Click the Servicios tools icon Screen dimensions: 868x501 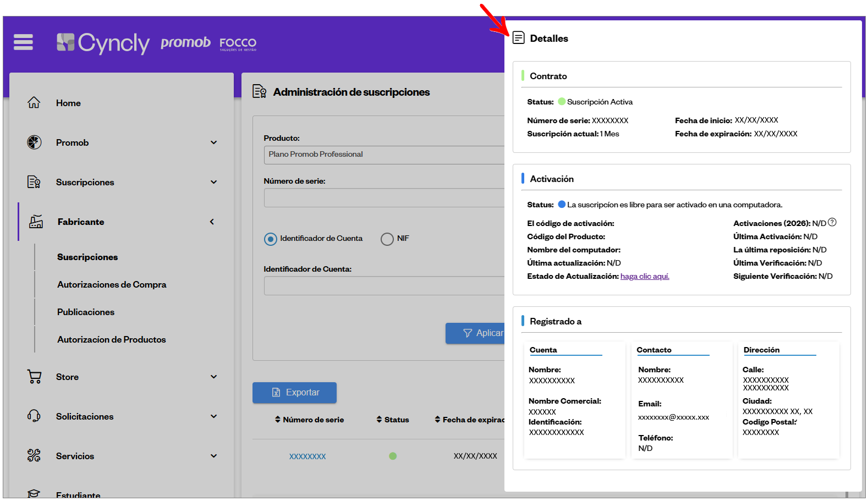[34, 456]
